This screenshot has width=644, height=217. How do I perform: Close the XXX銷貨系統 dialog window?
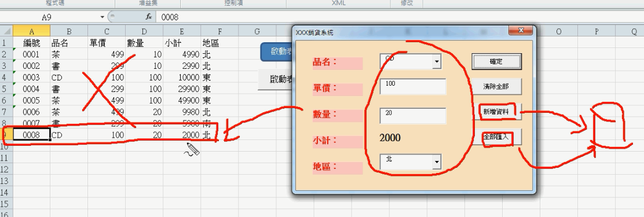521,31
